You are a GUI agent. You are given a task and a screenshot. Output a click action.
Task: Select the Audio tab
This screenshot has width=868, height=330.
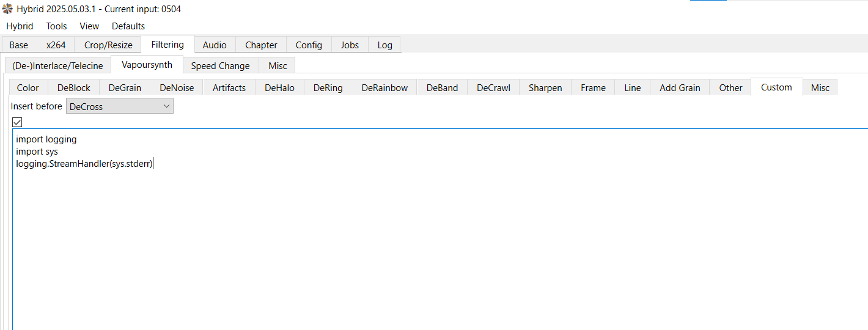(x=215, y=45)
